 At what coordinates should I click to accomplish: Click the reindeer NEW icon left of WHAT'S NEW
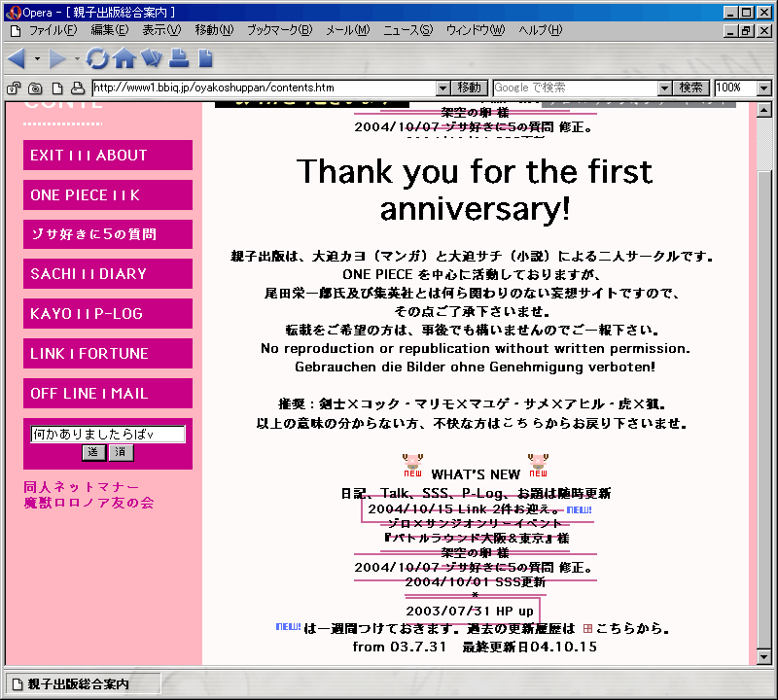click(x=412, y=466)
